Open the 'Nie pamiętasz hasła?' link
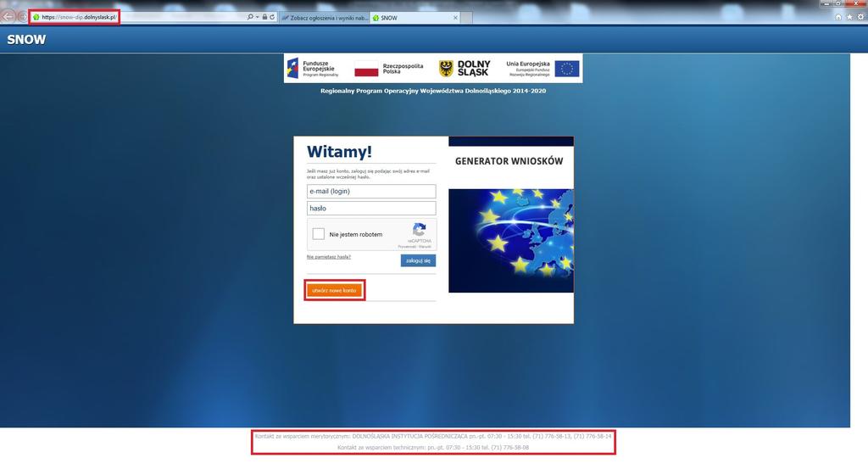Image resolution: width=868 pixels, height=469 pixels. point(329,257)
